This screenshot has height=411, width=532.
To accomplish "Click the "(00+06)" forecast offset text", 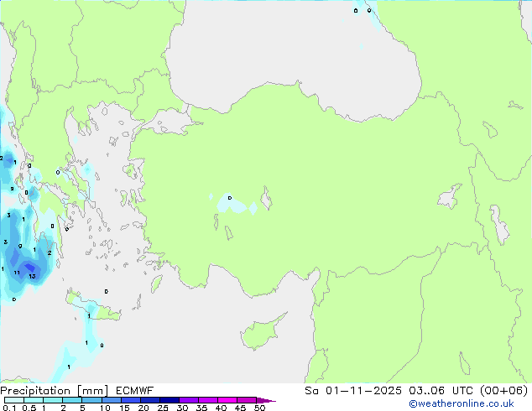I will coord(504,391).
